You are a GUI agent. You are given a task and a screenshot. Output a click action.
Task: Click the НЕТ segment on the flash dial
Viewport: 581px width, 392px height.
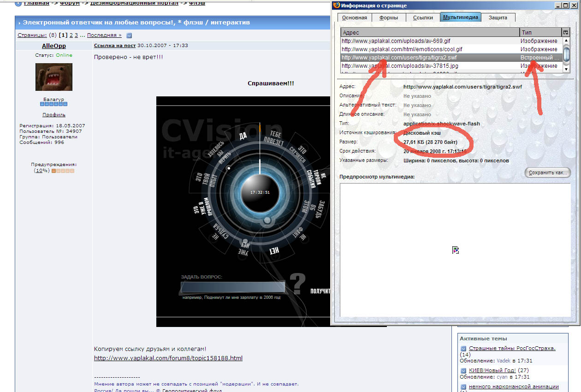click(x=275, y=250)
